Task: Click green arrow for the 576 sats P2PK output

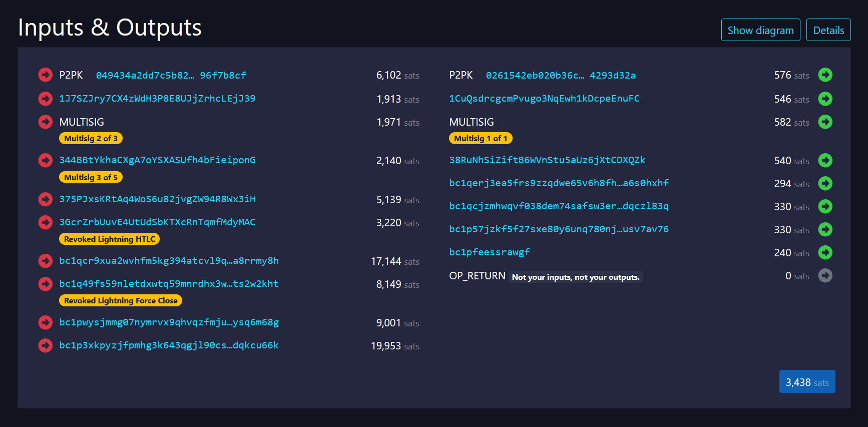Action: pos(825,75)
